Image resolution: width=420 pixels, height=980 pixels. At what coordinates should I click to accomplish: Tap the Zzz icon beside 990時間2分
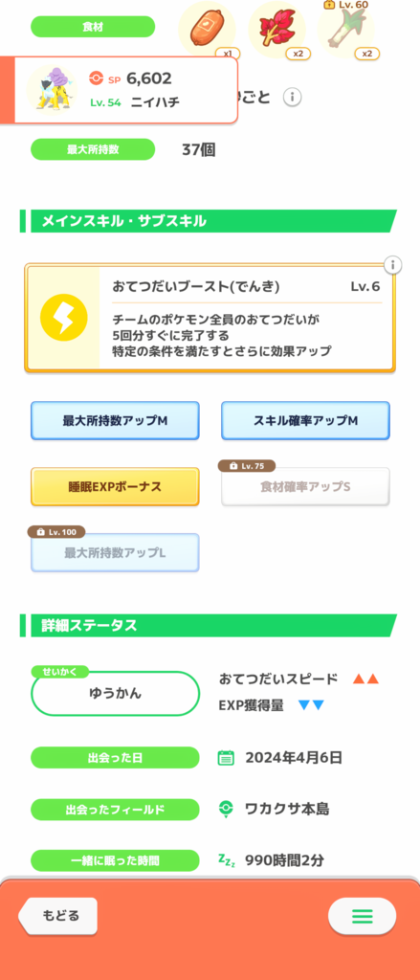pos(226,860)
